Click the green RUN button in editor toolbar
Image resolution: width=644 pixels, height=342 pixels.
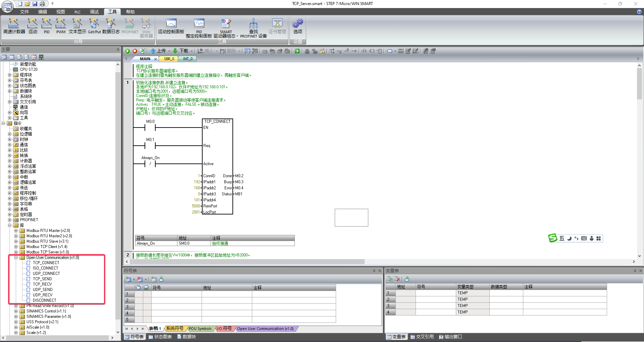pos(127,51)
